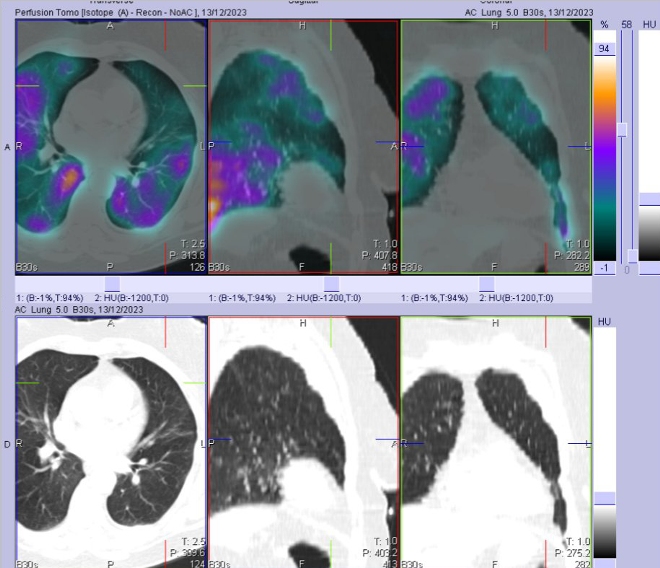660x568 pixels.
Task: Click 'T: 2.5' in CT transverse view
Action: point(193,541)
